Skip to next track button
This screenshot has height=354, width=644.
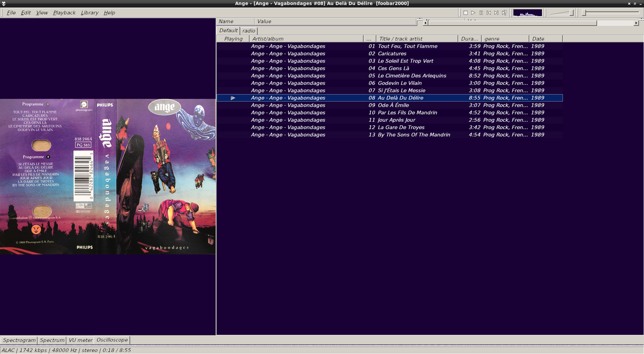(496, 13)
